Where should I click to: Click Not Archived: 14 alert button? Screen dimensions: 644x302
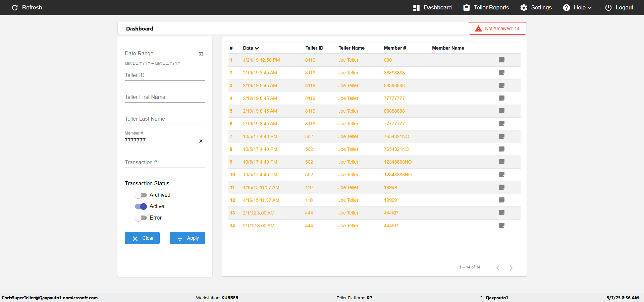(497, 28)
